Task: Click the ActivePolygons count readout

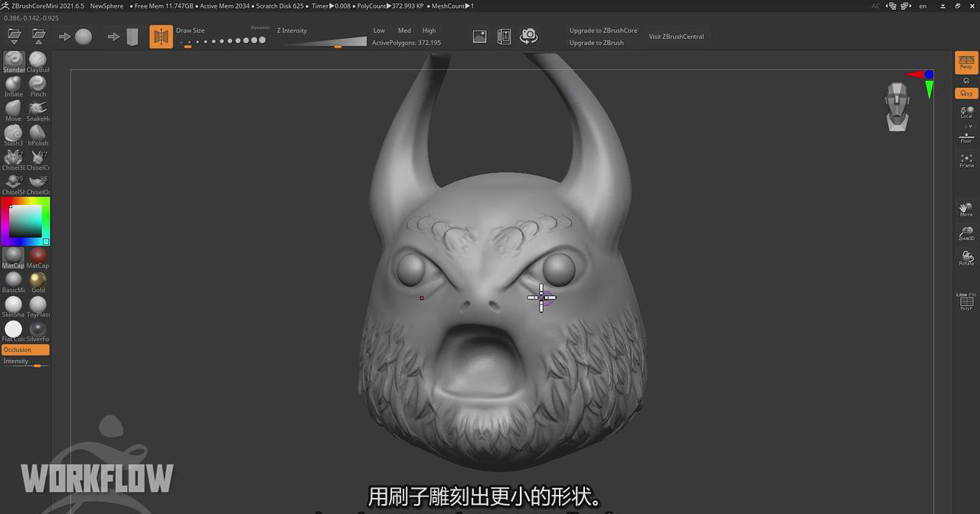Action: 407,43
